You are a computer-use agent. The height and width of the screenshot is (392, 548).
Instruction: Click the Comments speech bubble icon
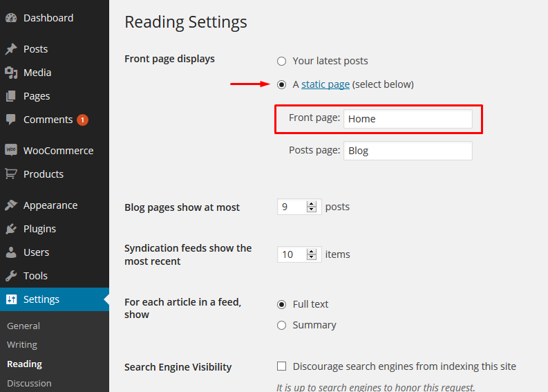tap(11, 120)
